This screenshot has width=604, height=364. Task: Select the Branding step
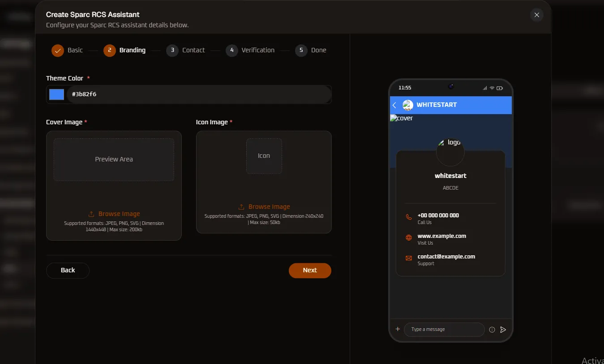(x=124, y=50)
